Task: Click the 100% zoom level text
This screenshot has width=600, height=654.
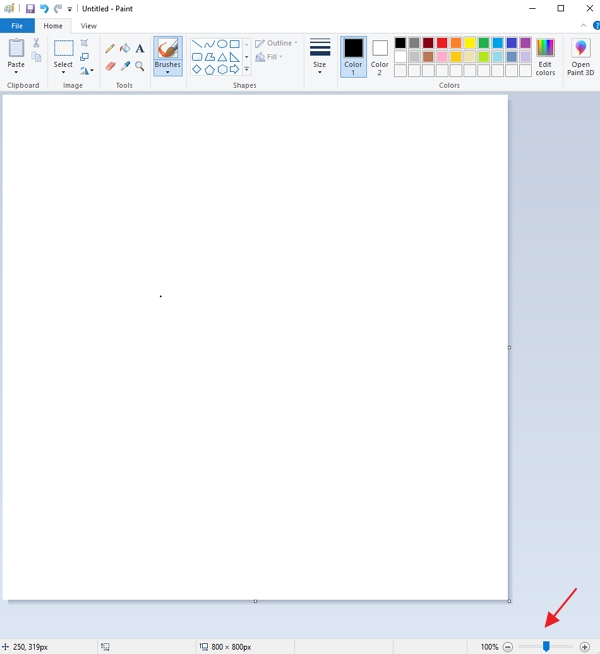Action: click(489, 647)
